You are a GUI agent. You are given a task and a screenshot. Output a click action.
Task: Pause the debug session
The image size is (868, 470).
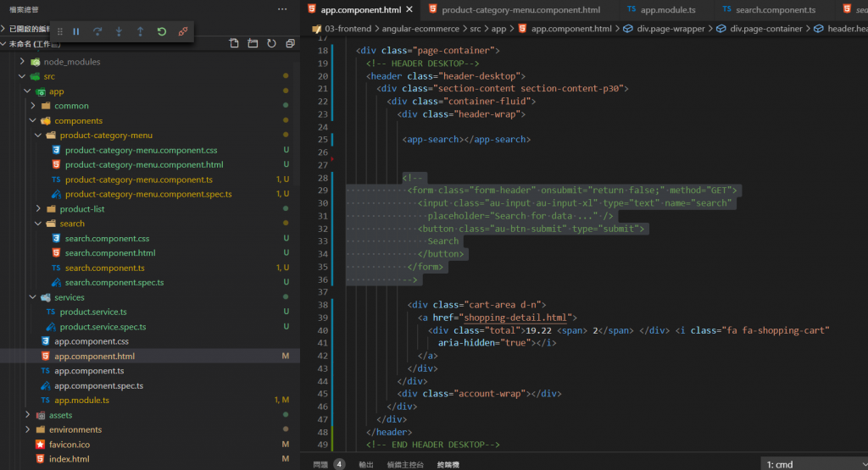(75, 31)
